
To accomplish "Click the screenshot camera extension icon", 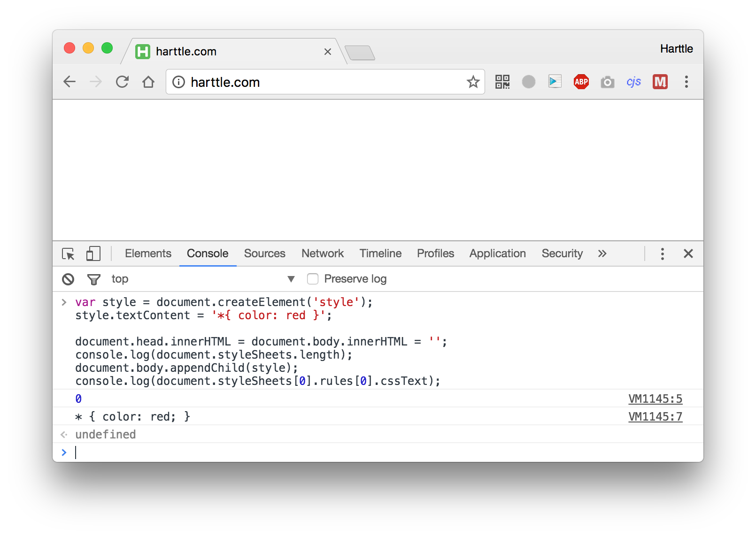I will (x=607, y=82).
